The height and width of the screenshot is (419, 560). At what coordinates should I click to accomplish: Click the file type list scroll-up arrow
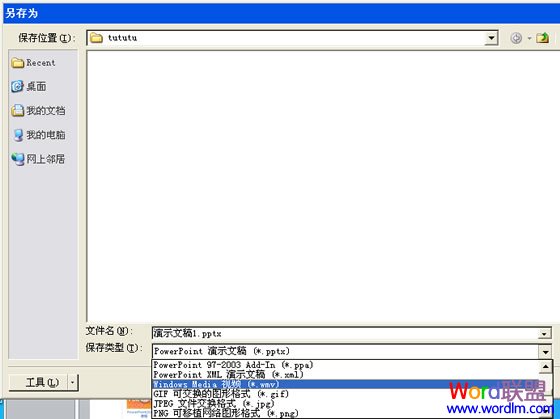click(545, 367)
